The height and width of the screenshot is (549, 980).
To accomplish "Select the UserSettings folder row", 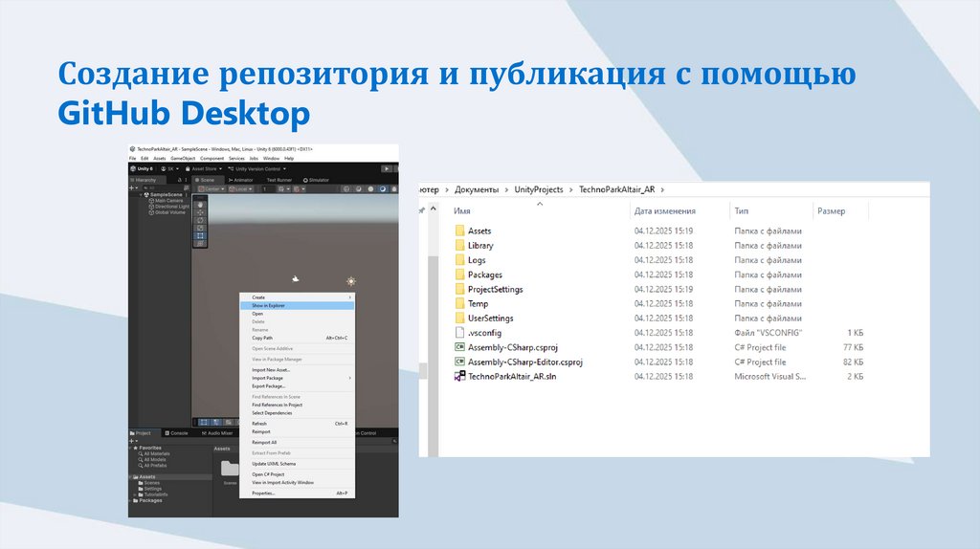I will (659, 318).
